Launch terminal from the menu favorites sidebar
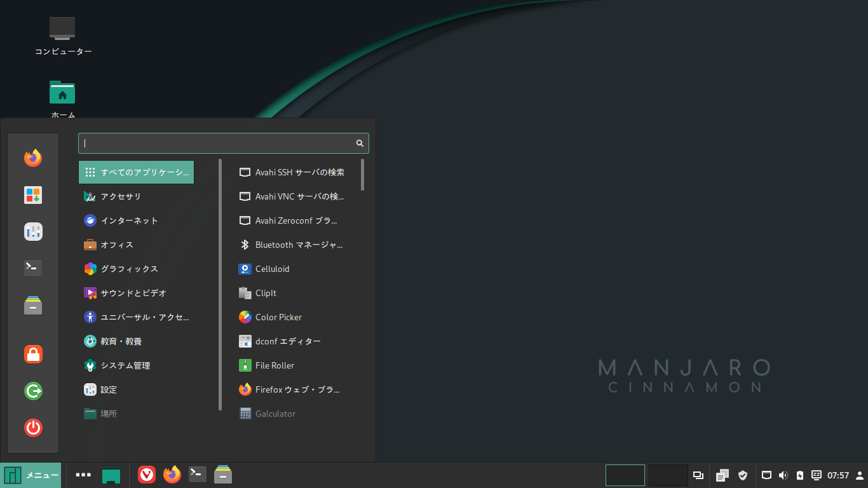The width and height of the screenshot is (868, 488). pyautogui.click(x=33, y=269)
